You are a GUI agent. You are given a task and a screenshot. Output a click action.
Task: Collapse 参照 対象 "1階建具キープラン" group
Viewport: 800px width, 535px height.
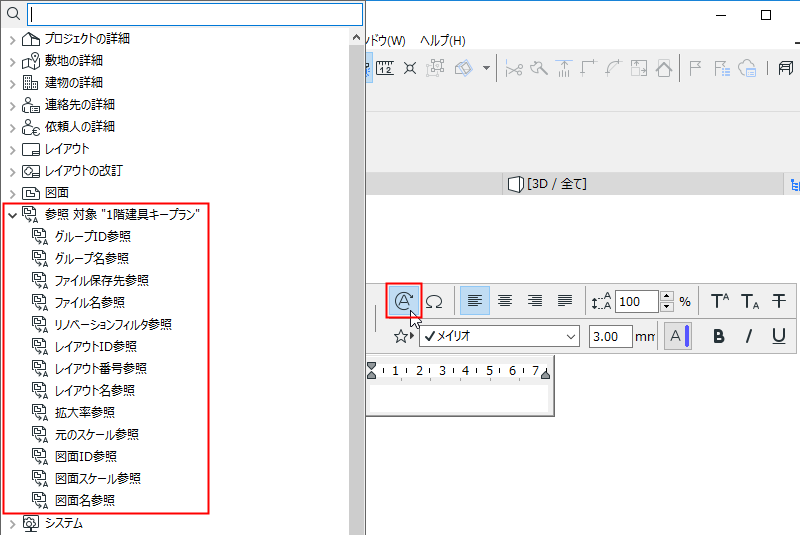pos(13,215)
